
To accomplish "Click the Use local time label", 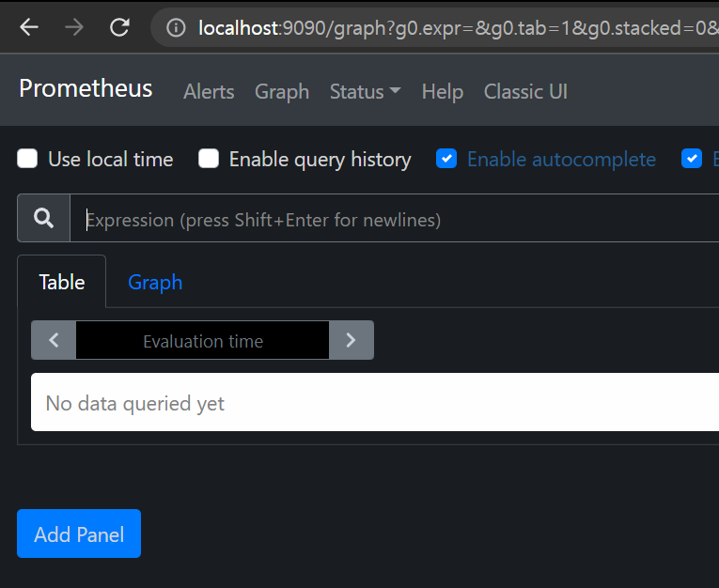I will pos(111,160).
